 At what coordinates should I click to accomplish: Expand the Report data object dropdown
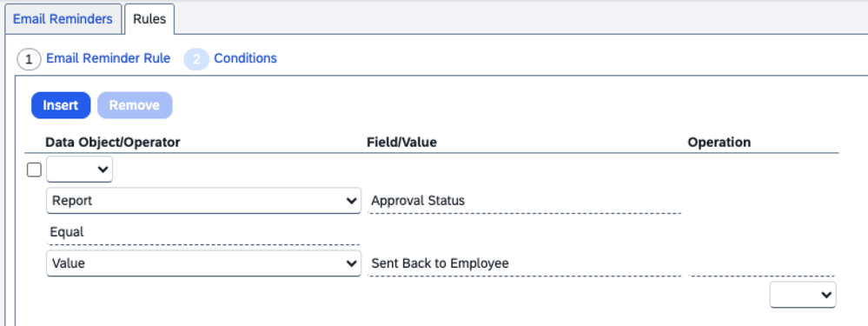(203, 200)
